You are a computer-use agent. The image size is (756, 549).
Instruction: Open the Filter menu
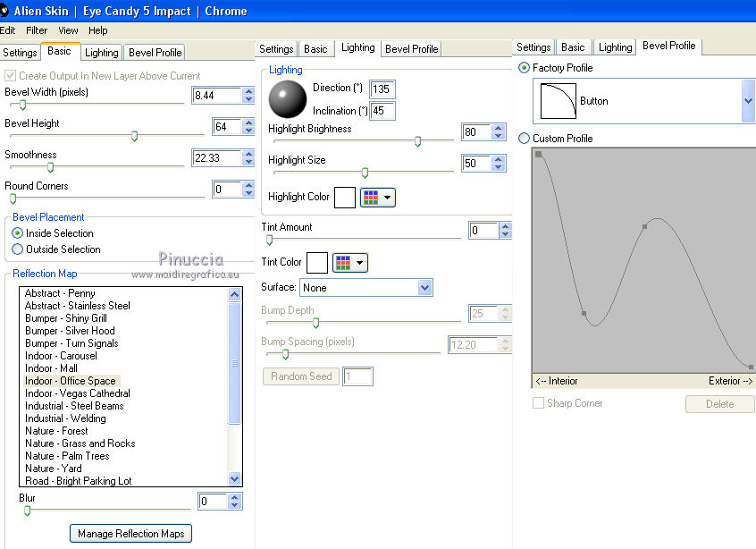37,30
